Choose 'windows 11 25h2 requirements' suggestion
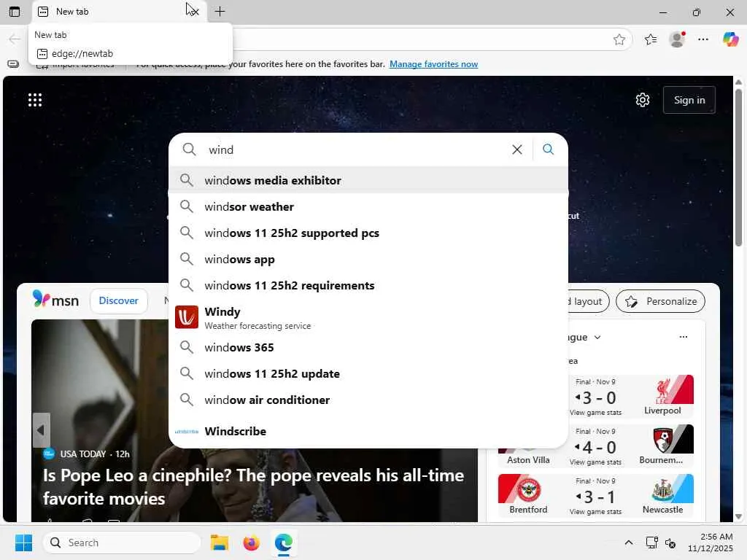The height and width of the screenshot is (560, 747). (x=368, y=285)
